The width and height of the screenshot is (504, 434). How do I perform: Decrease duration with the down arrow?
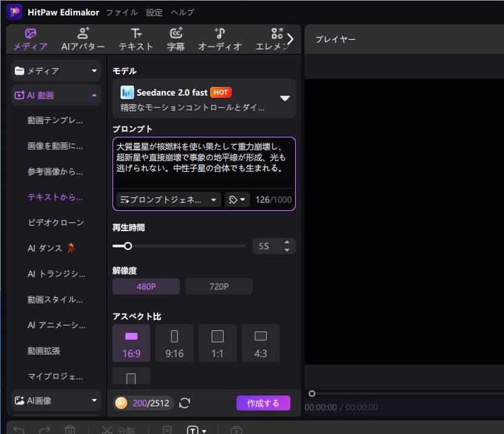point(287,250)
